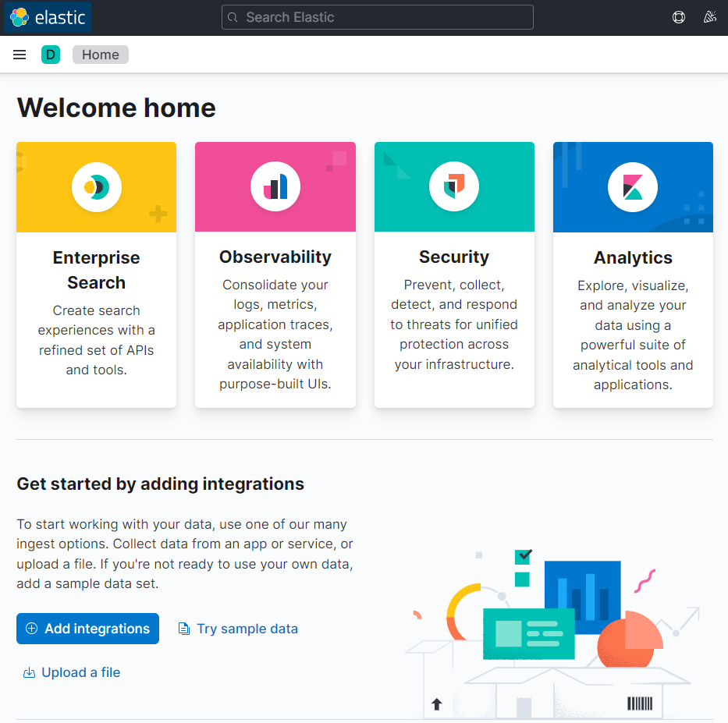Click the Enterprise Search description text

point(96,340)
